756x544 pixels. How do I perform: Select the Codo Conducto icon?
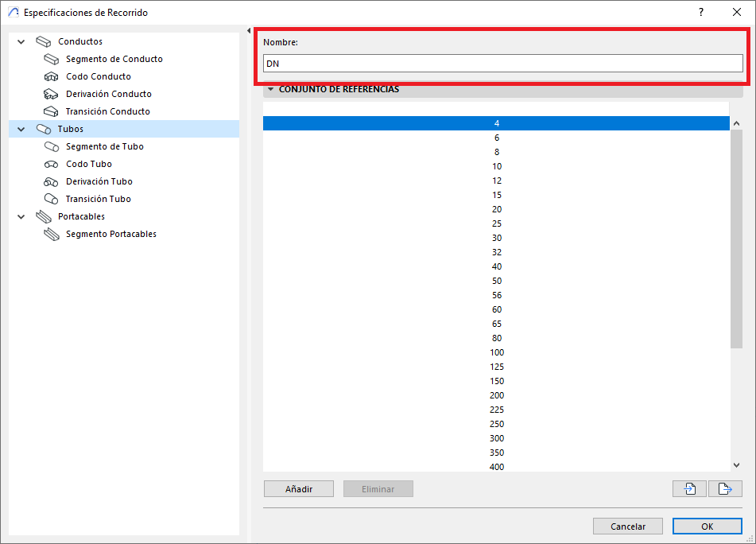(52, 77)
